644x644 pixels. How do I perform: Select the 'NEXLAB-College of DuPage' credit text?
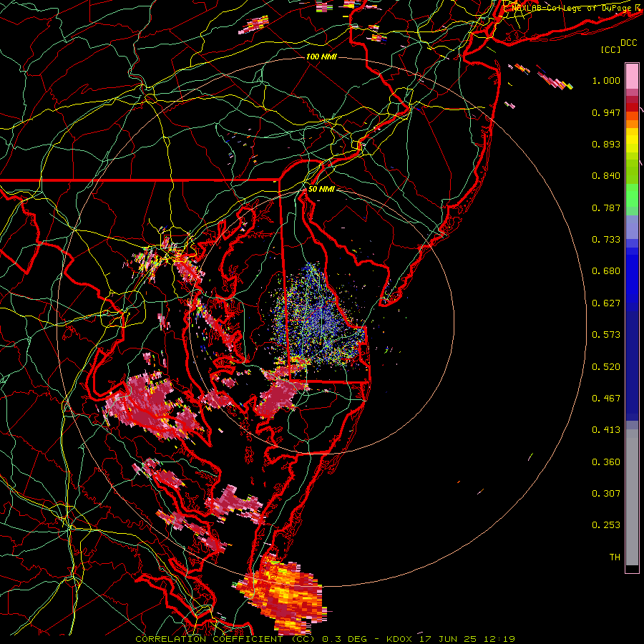coord(572,7)
